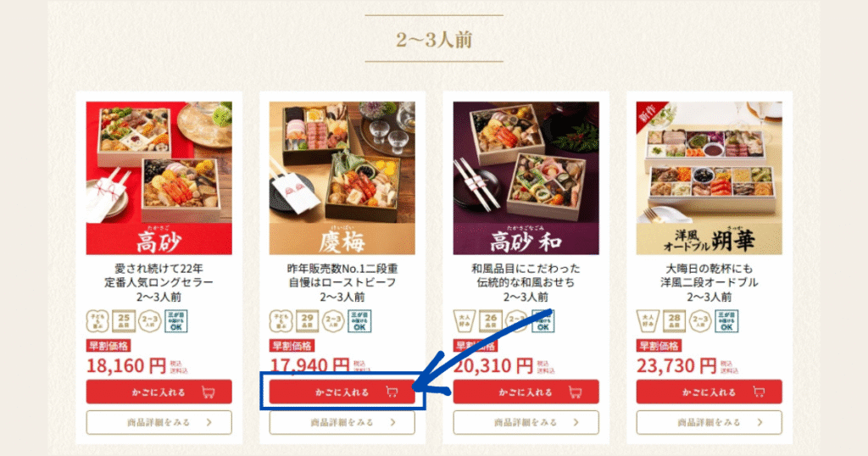Click the 大人好み icon under 朔華
Viewport: 868px width, 456px height.
click(x=648, y=321)
